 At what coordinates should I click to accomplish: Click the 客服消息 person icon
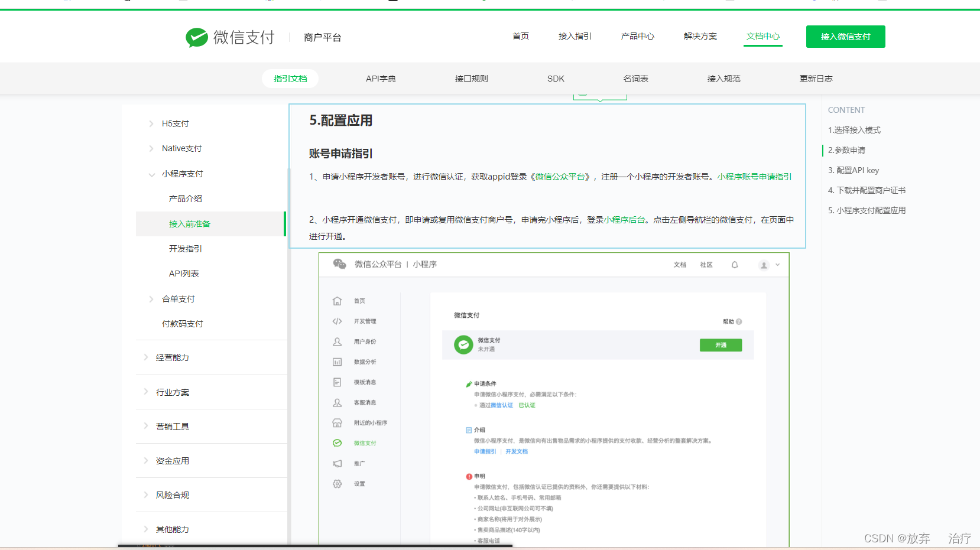(x=337, y=402)
